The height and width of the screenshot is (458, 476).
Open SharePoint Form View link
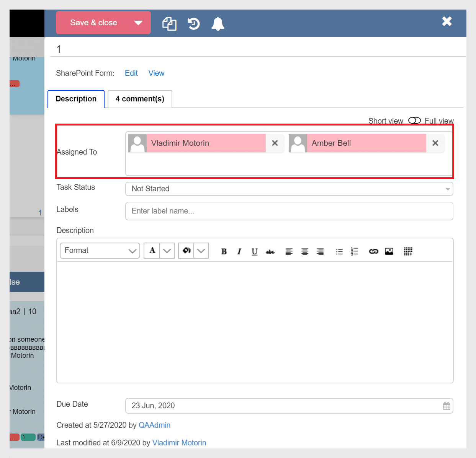tap(156, 73)
